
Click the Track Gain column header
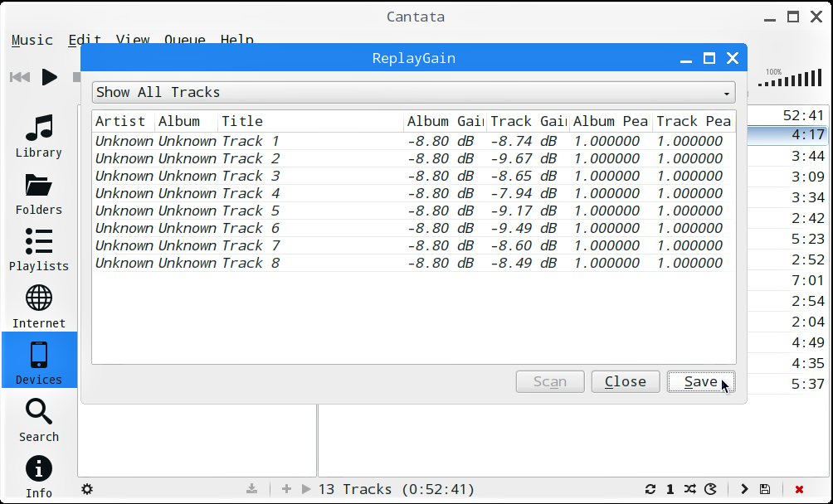pos(528,122)
